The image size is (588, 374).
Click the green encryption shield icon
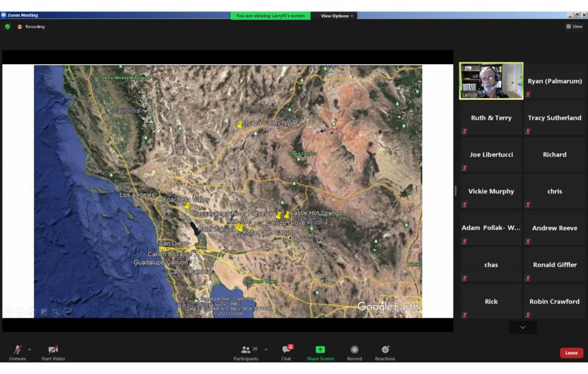tap(7, 26)
